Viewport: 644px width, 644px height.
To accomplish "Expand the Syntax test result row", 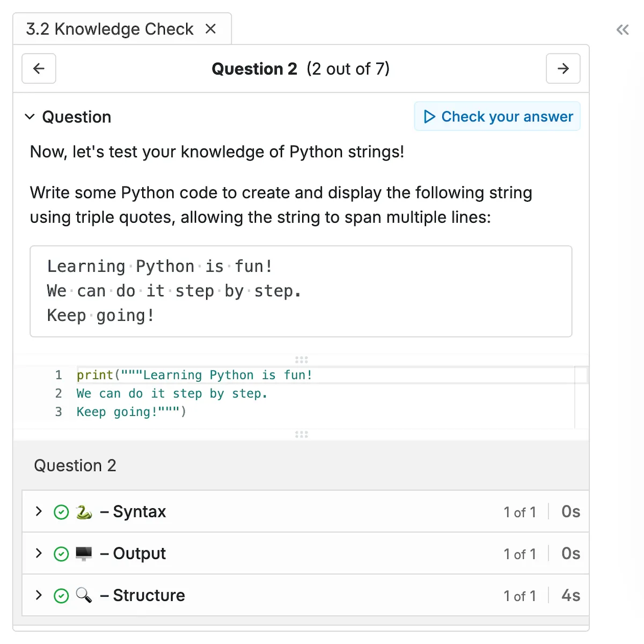I will click(x=39, y=511).
